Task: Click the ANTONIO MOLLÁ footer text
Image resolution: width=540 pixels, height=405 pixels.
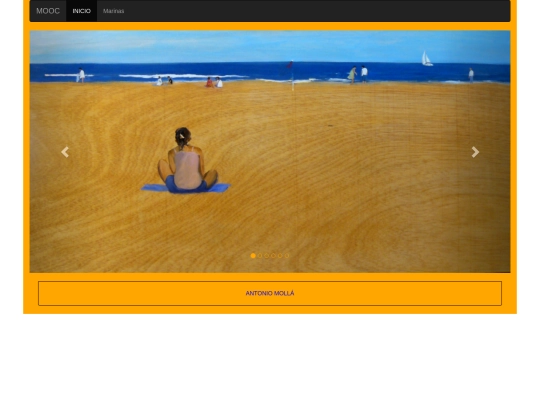Action: pyautogui.click(x=270, y=293)
